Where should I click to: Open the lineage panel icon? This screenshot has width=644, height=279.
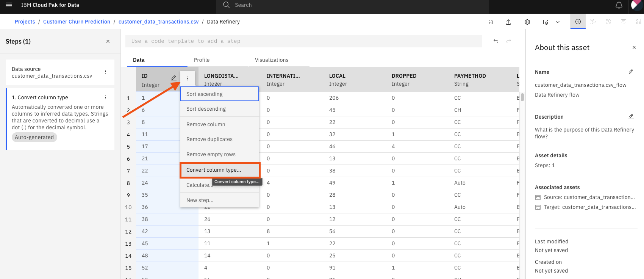click(x=593, y=22)
